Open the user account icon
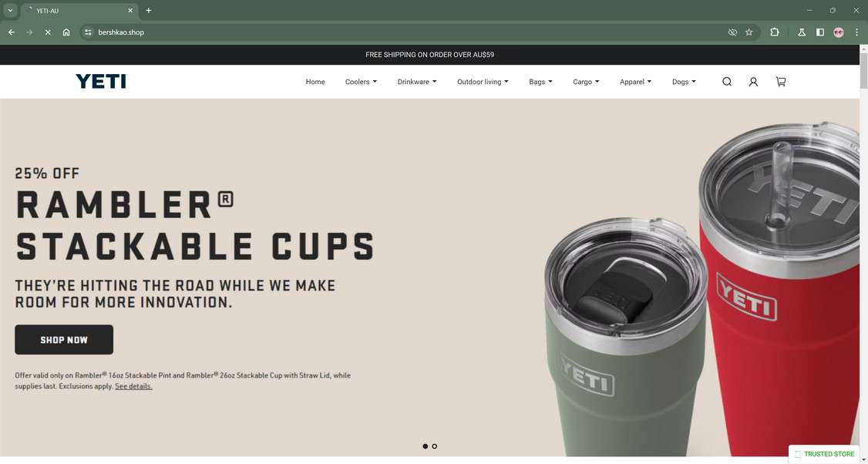 (753, 82)
